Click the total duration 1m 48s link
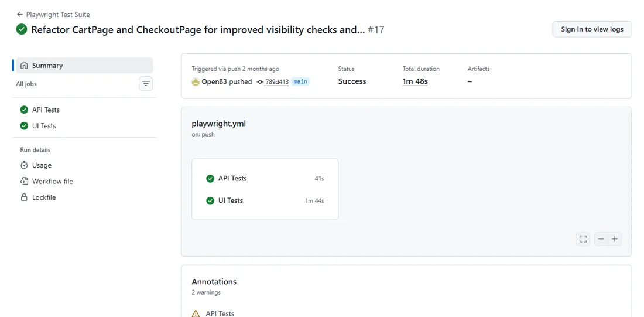Viewport: 644px width, 317px height. 415,81
